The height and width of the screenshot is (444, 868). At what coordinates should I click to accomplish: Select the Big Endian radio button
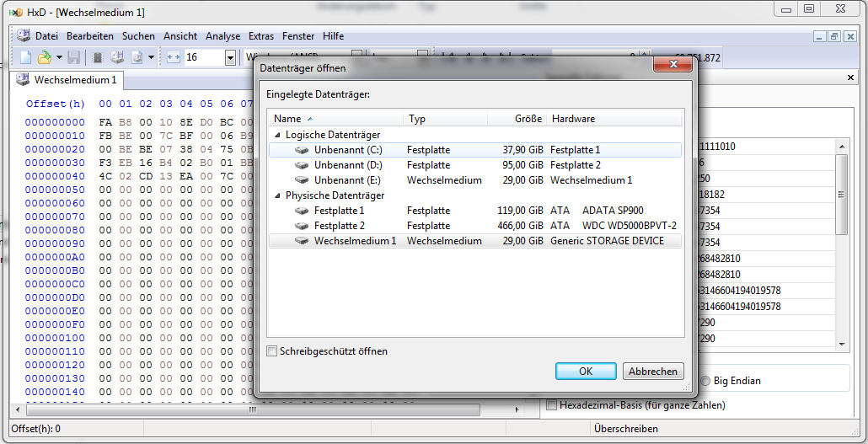(705, 381)
